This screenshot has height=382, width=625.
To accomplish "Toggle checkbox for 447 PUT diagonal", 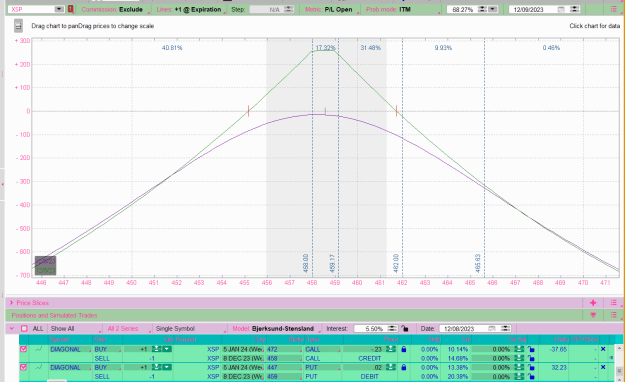I will pyautogui.click(x=24, y=367).
